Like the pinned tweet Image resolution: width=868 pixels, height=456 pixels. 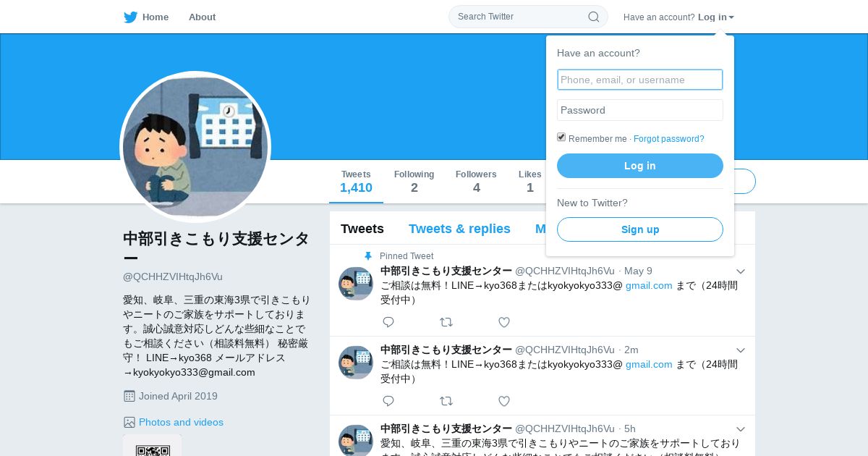pos(504,322)
